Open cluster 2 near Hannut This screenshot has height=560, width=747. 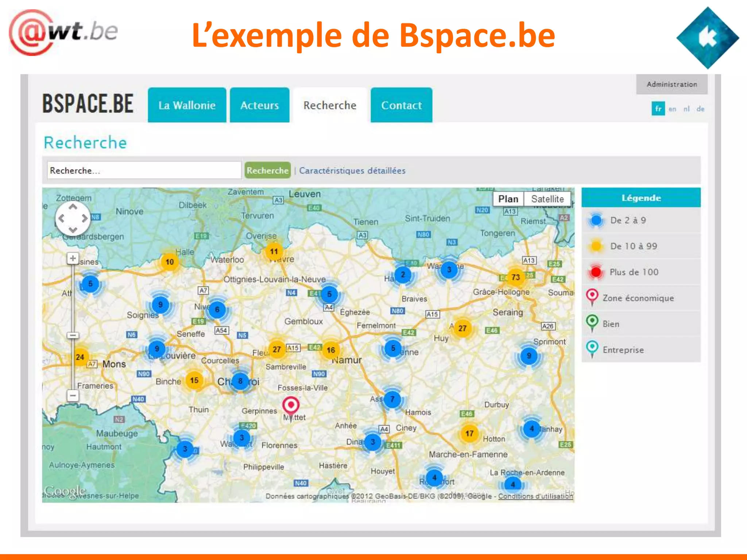click(403, 275)
